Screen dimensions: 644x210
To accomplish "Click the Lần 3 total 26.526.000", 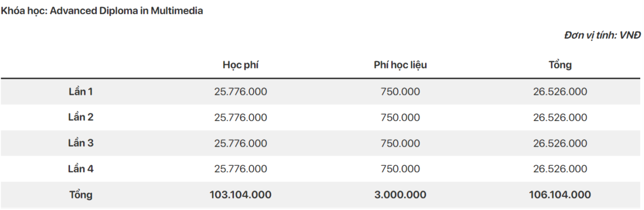I will click(x=560, y=143).
